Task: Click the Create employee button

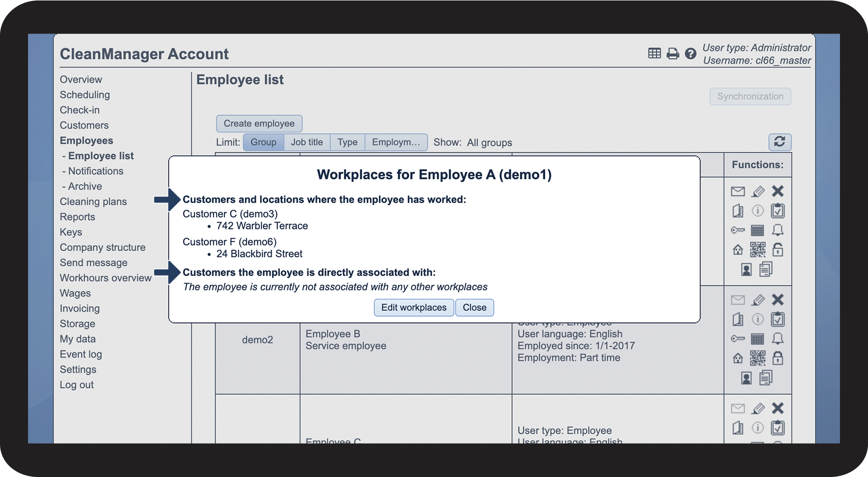Action: (x=259, y=123)
